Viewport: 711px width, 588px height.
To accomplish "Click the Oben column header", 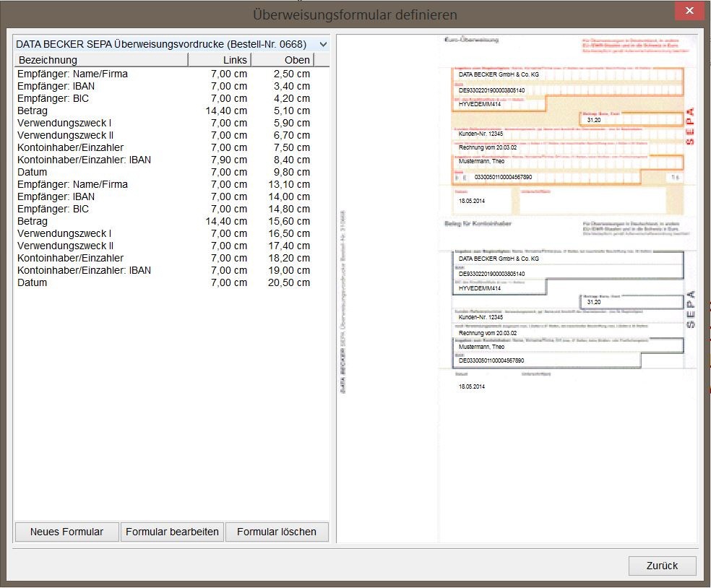I will 283,60.
